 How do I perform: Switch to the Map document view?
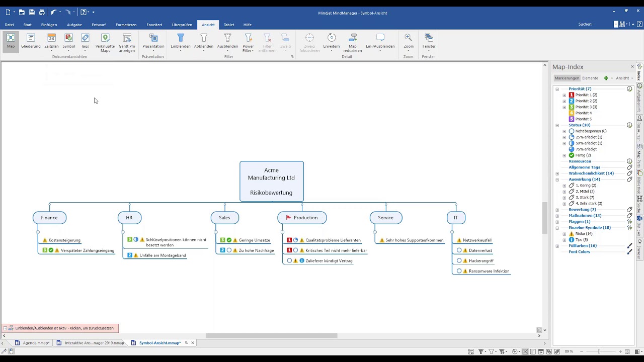coord(11,42)
